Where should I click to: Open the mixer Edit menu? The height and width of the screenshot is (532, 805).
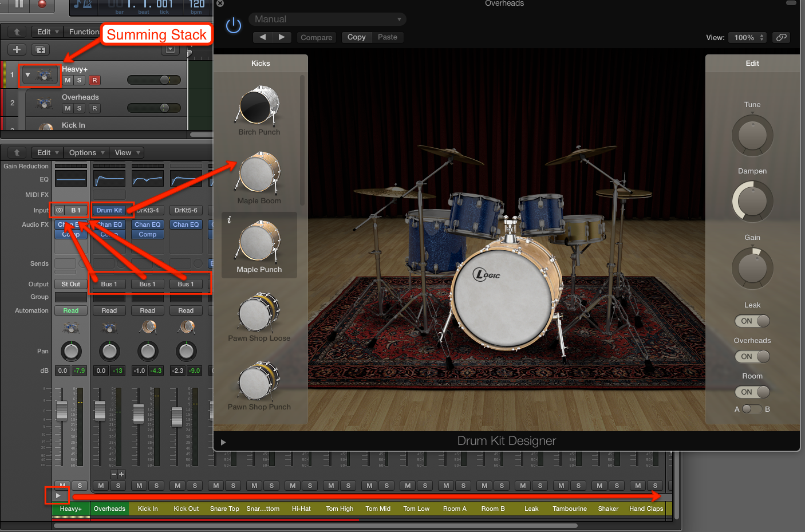[x=48, y=153]
